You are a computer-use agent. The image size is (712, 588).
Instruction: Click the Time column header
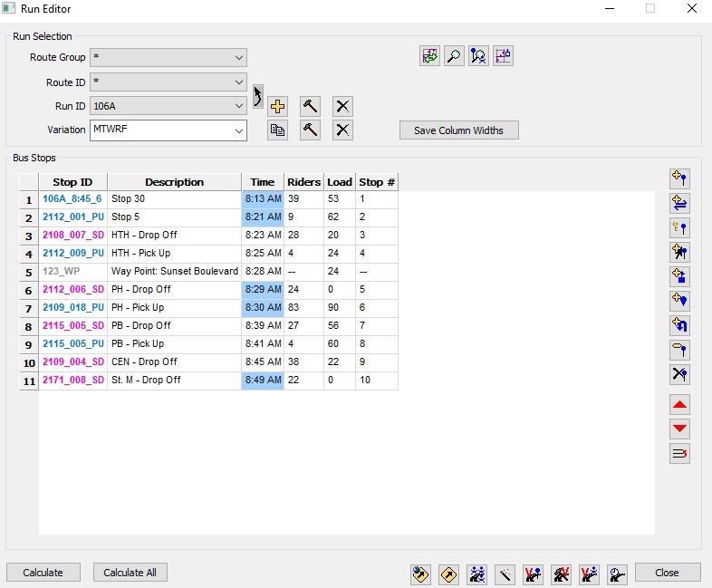[263, 182]
